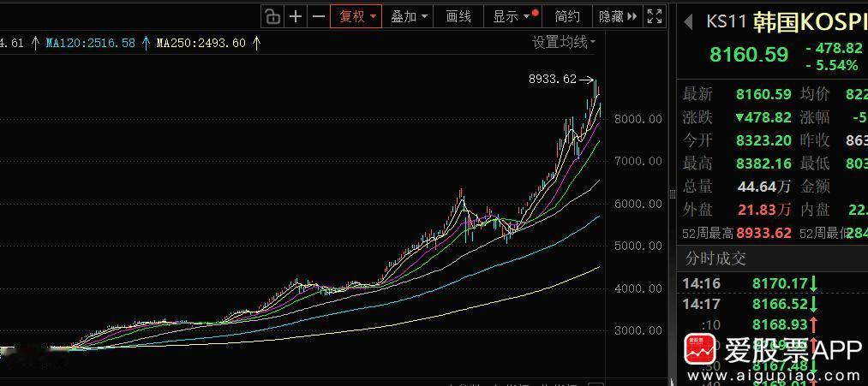Toggle fullscreen with the expand arrows icon
868x386 pixels.
[x=655, y=16]
